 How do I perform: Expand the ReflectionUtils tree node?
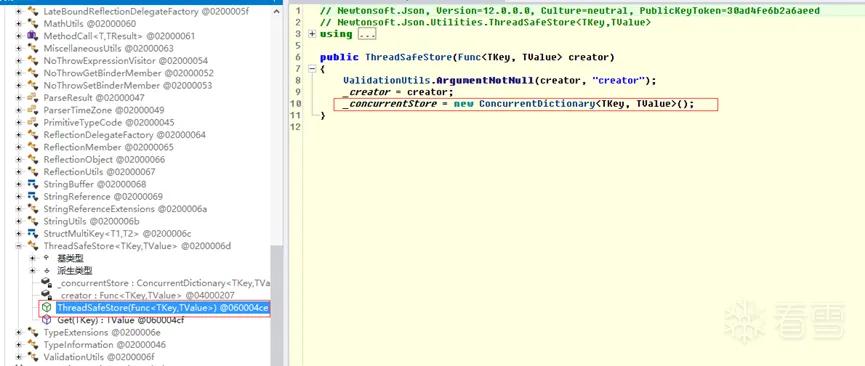(19, 172)
